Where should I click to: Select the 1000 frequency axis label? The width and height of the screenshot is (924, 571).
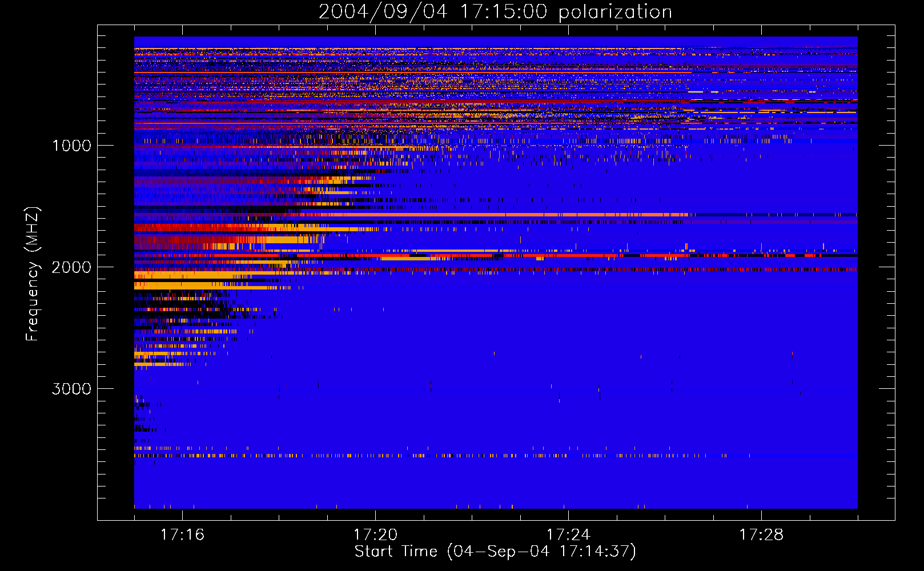point(72,146)
